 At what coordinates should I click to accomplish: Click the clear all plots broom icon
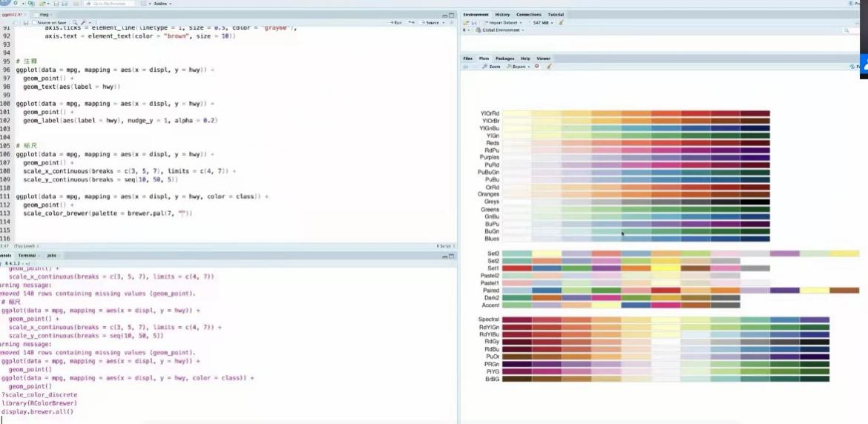tap(550, 66)
